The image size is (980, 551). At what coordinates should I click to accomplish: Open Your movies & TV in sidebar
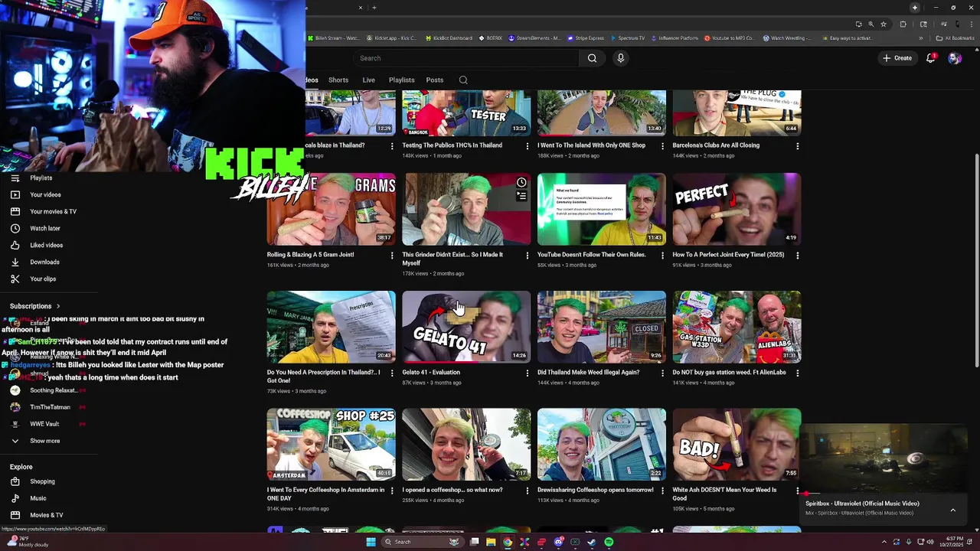coord(53,211)
